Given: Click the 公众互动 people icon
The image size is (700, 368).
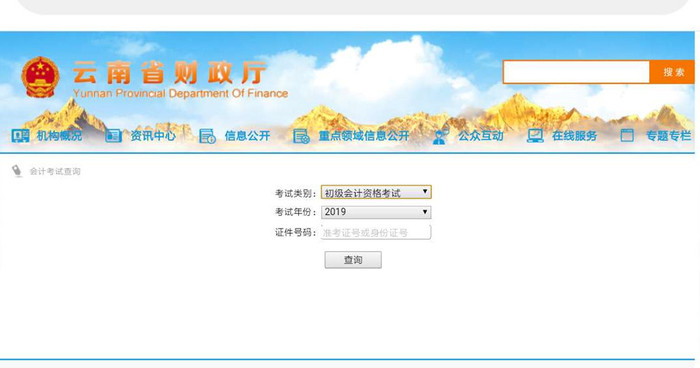Looking at the screenshot, I should pos(441,136).
